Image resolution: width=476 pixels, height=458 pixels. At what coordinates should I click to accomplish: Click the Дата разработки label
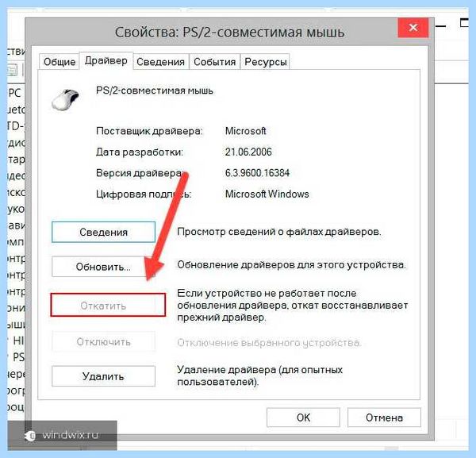click(x=140, y=152)
